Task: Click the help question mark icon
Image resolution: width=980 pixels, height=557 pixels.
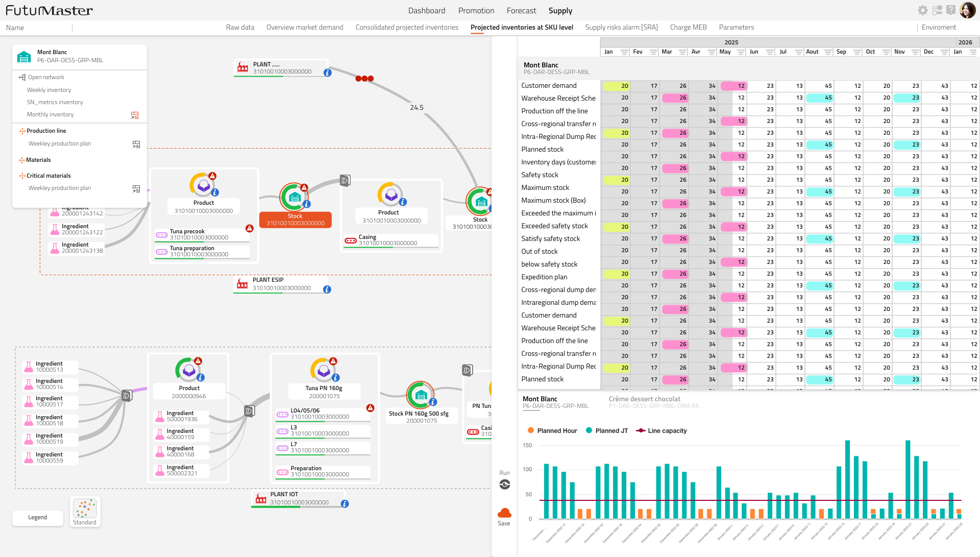Action: pyautogui.click(x=950, y=10)
